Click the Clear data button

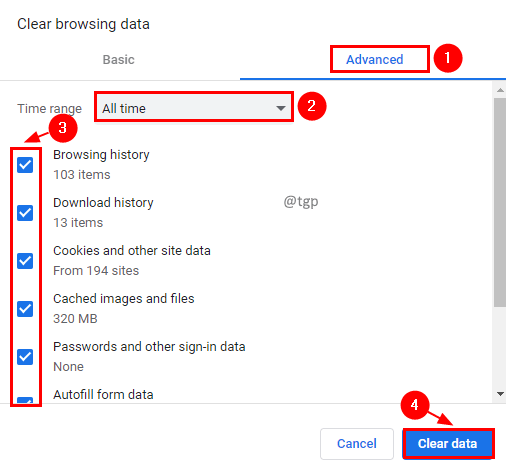(x=448, y=444)
